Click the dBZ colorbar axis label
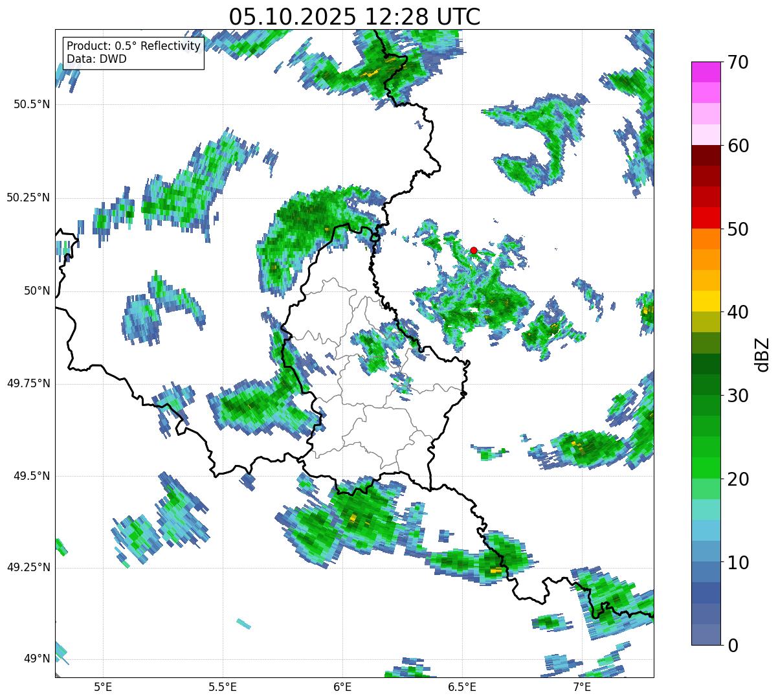Viewport: 778px width, 700px height. click(x=762, y=354)
